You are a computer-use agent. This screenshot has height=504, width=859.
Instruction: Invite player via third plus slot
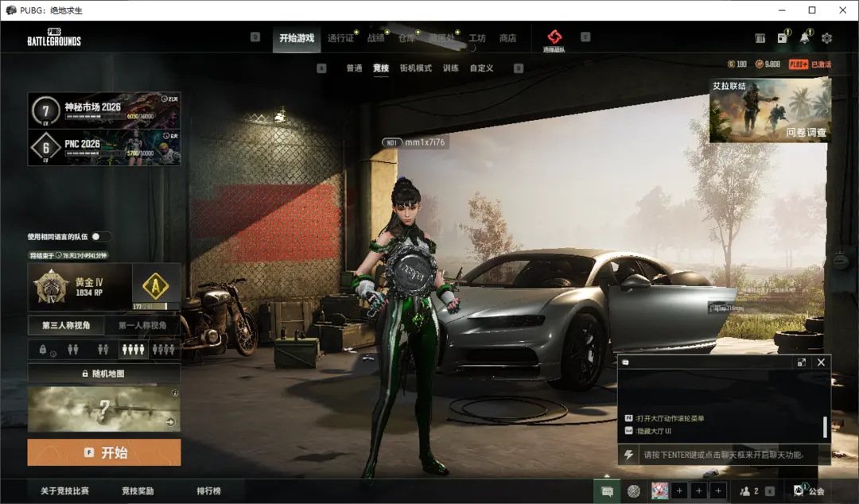coord(718,490)
